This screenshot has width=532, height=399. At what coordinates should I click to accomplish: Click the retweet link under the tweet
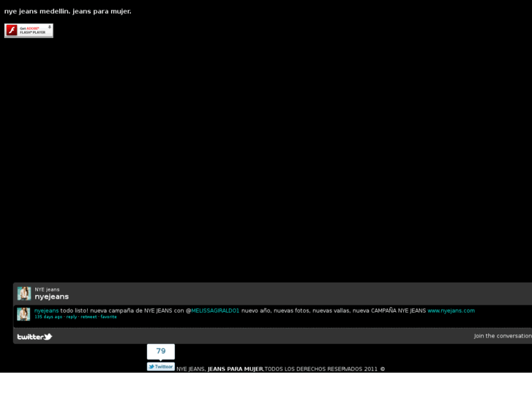pyautogui.click(x=89, y=317)
